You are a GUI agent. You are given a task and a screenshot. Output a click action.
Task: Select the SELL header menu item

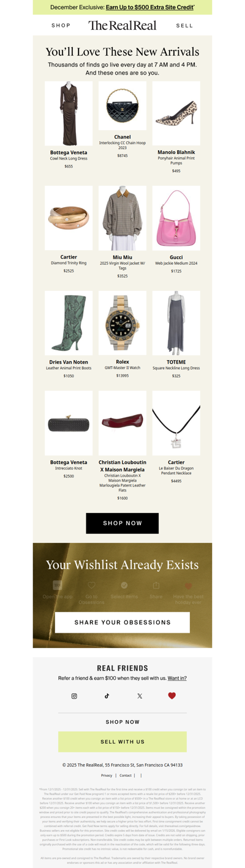(184, 26)
